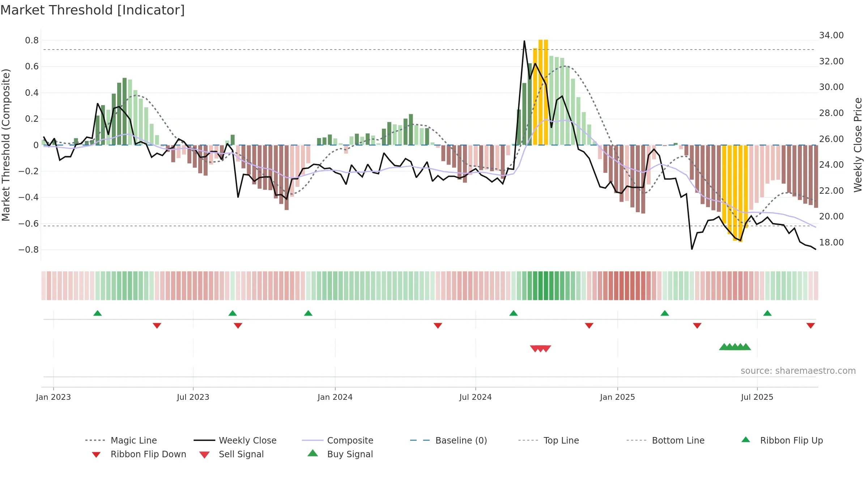Click the yellow bars at the June 2025 trough
Screen dimensions: 868x488
[735, 193]
